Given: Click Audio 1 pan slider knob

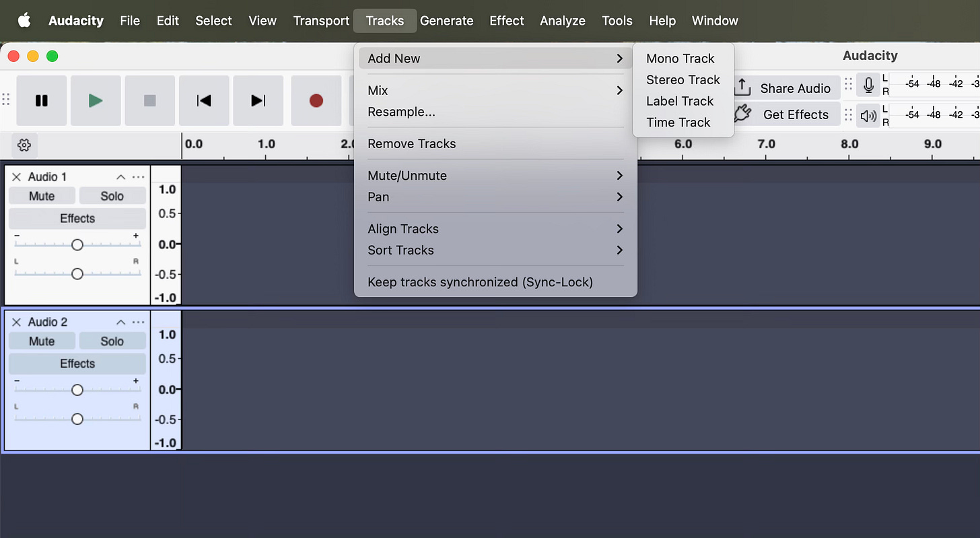Looking at the screenshot, I should point(77,274).
